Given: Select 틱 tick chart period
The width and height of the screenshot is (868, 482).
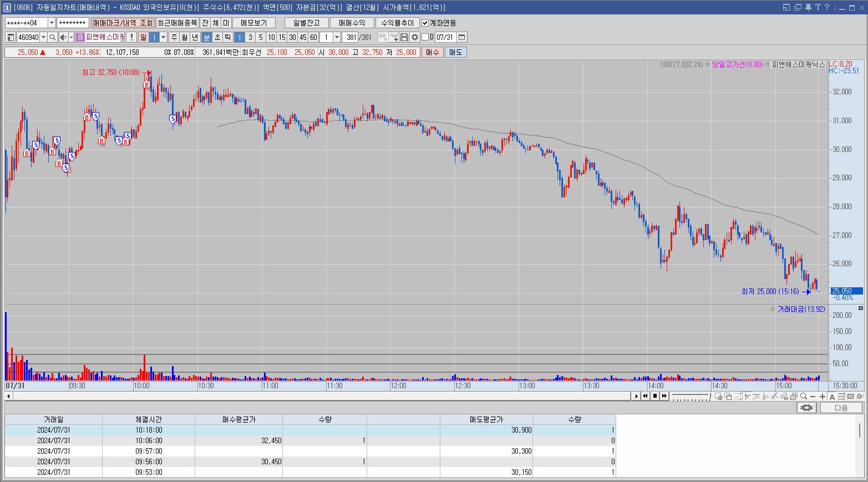Looking at the screenshot, I should tap(227, 37).
